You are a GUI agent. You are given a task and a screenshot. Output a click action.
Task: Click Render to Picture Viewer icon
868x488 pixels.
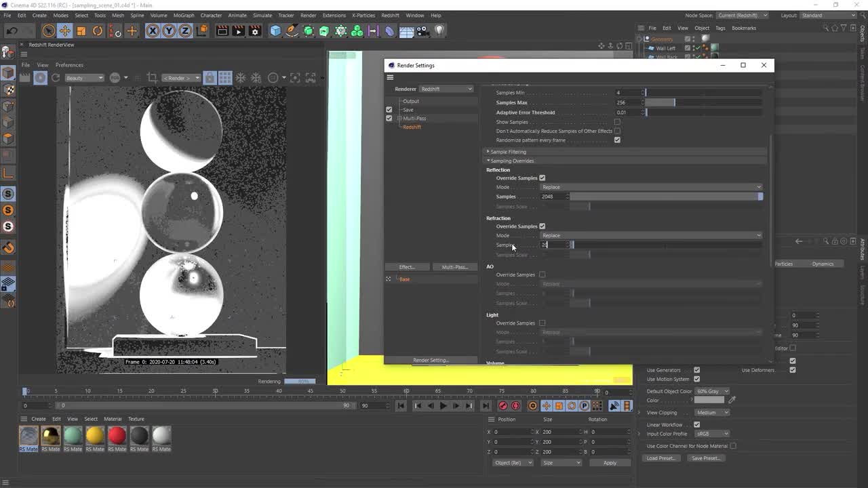[x=238, y=30]
